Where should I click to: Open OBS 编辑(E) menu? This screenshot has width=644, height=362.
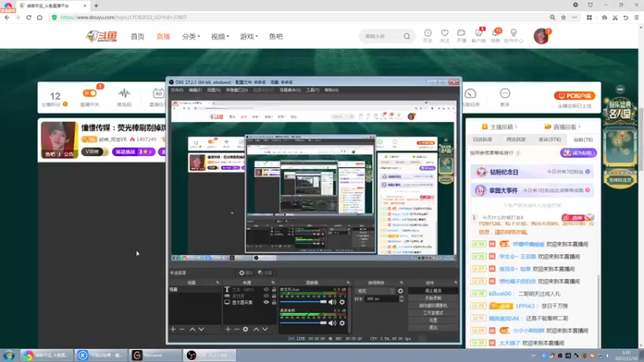tap(195, 90)
